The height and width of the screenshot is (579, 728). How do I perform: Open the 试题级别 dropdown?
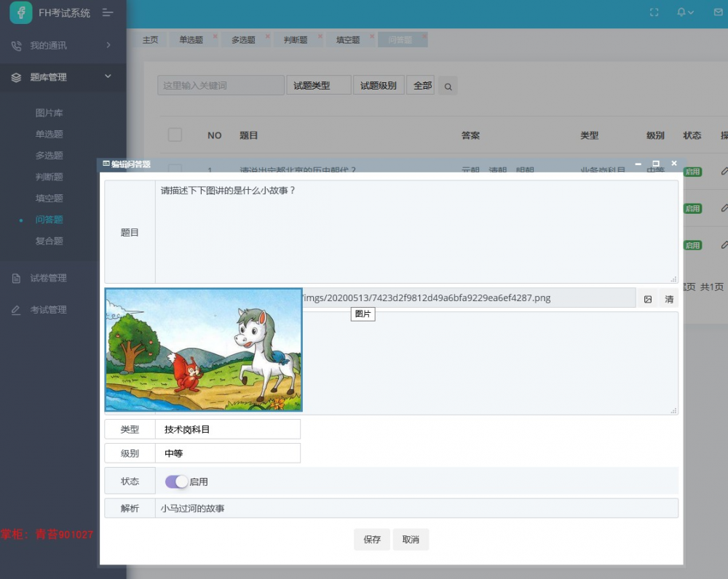point(379,84)
